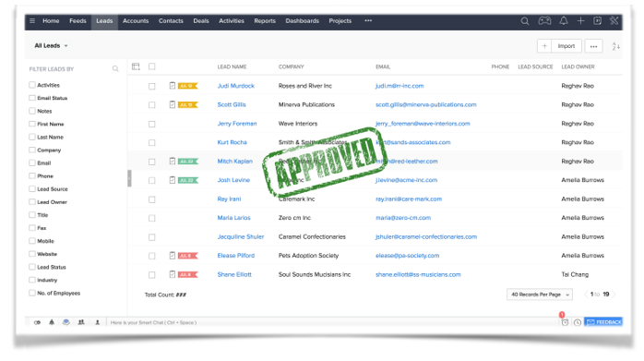Image resolution: width=644 pixels, height=361 pixels.
Task: Tick the Lead Source filter checkbox
Action: point(32,188)
